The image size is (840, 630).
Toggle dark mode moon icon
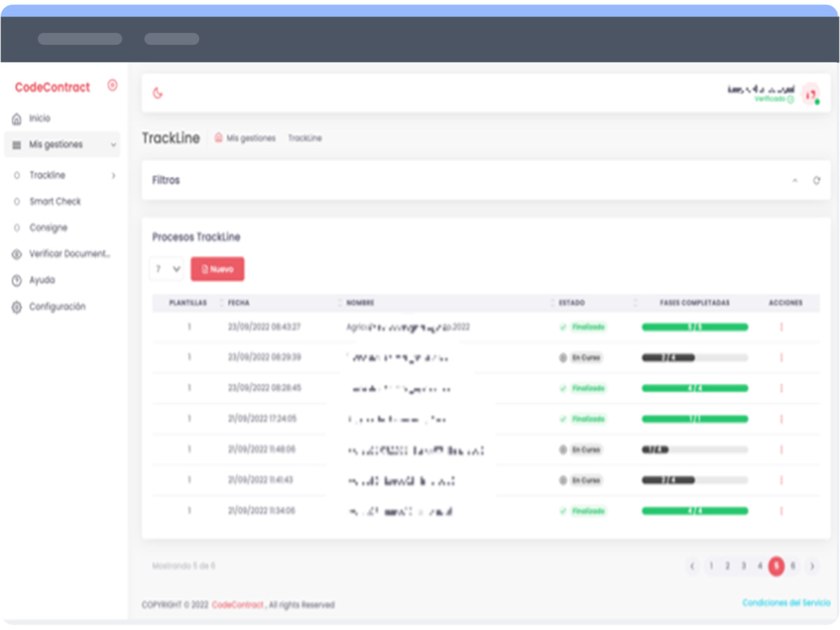[x=157, y=93]
